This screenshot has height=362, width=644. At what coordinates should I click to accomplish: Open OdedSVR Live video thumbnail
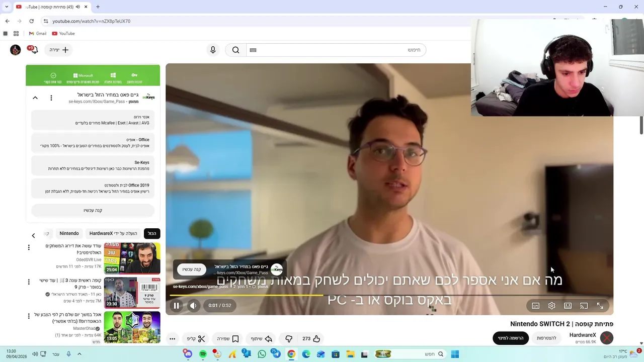coord(132,258)
